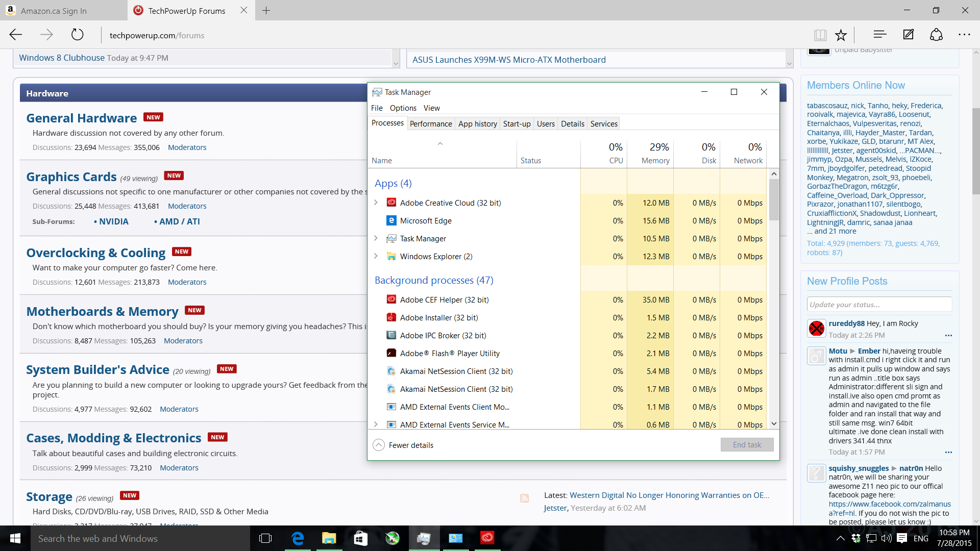Open the Options menu in Task Manager
The height and width of the screenshot is (551, 980).
coord(403,108)
